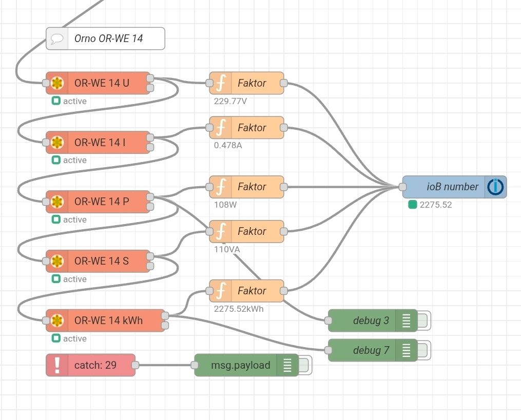
Task: Click the first output port of OR-WE 14 kWh
Action: pos(165,316)
